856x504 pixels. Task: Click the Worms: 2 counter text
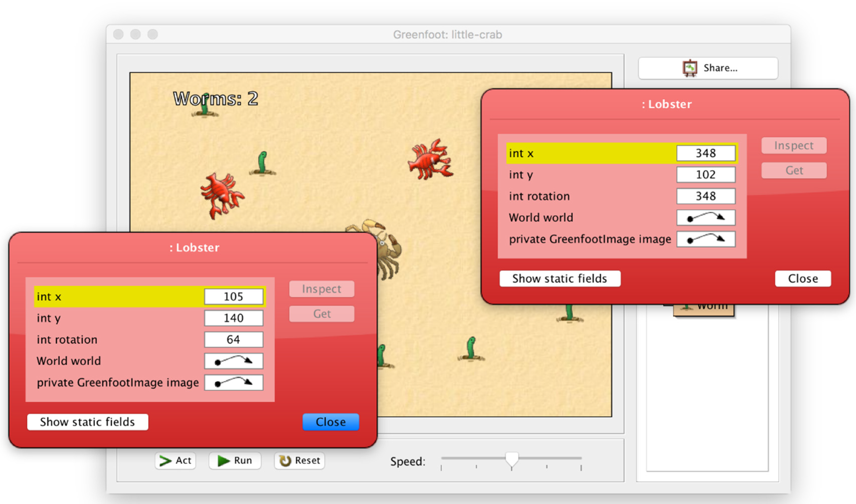pos(216,99)
